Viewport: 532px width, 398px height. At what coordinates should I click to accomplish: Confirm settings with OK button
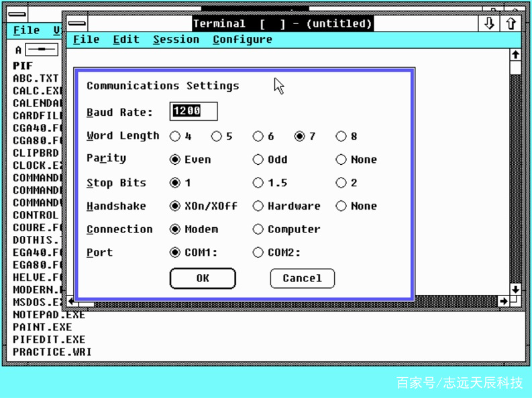tap(203, 279)
